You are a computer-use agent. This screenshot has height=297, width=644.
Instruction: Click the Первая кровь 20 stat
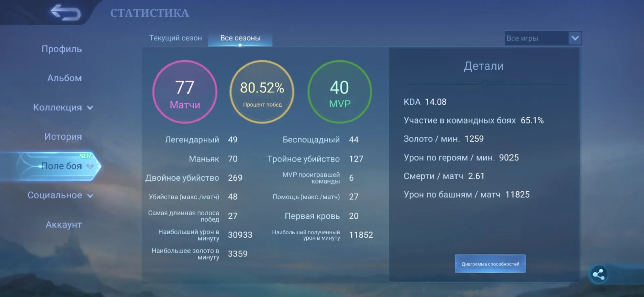[321, 216]
